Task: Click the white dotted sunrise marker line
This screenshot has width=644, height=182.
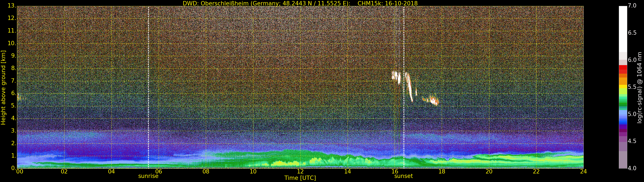Action: (148, 87)
